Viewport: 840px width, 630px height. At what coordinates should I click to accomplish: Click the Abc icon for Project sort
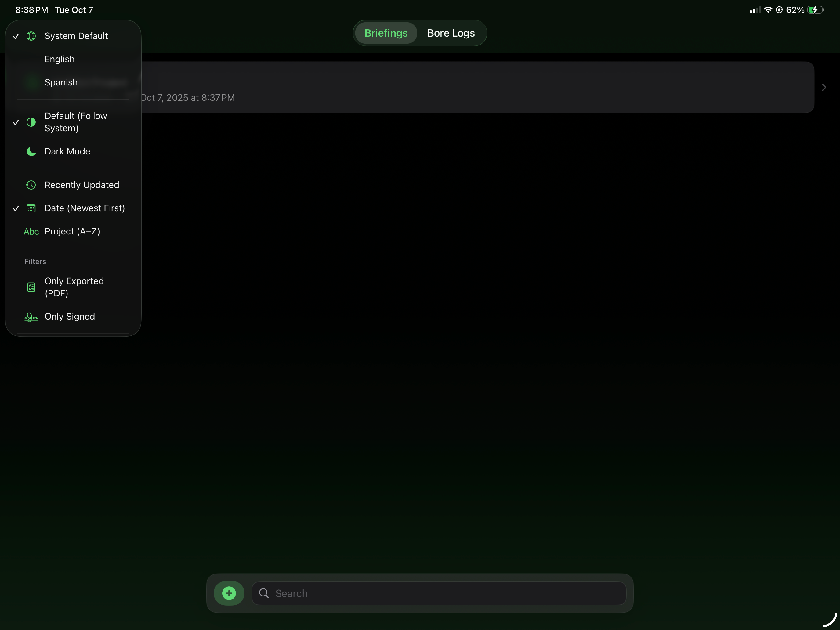coord(31,232)
